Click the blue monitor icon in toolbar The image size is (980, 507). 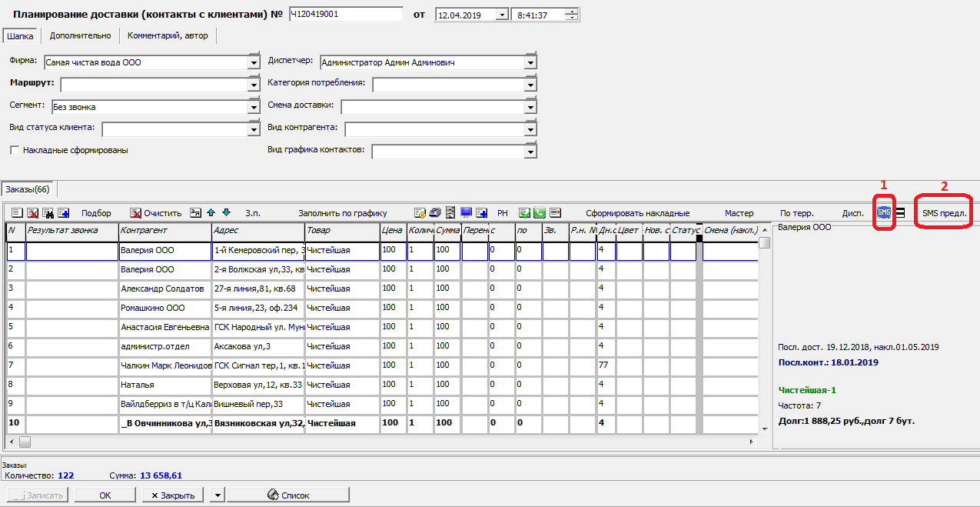[467, 213]
